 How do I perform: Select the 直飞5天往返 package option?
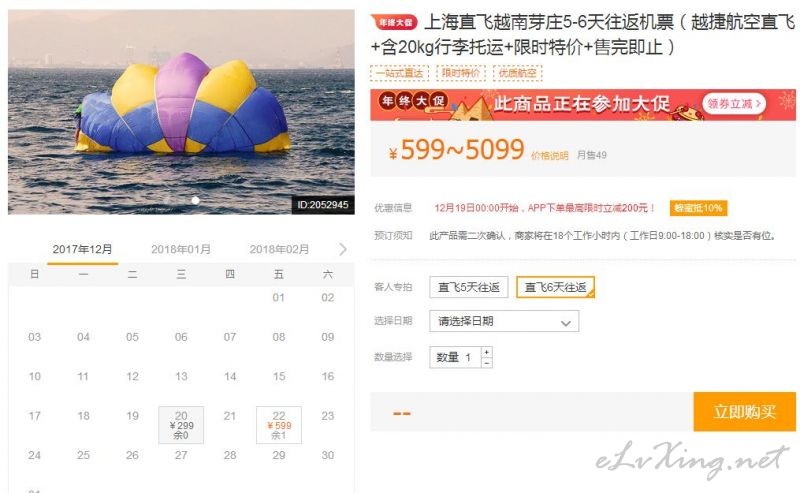click(468, 287)
